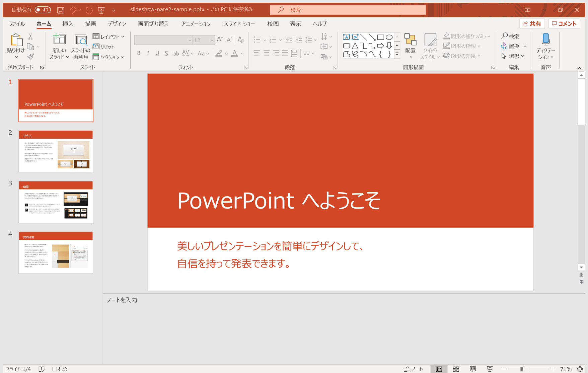The image size is (588, 373).
Task: Toggle Bold formatting
Action: (x=139, y=53)
